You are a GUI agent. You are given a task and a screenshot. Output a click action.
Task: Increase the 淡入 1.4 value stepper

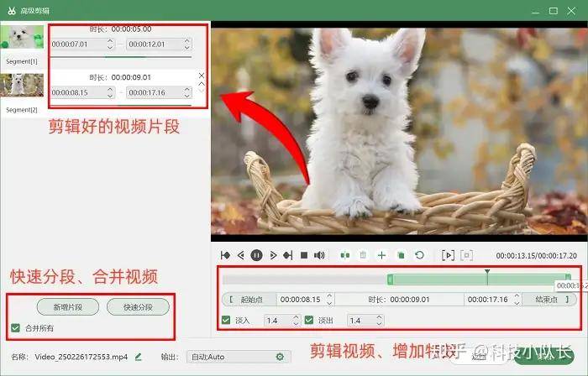click(296, 317)
